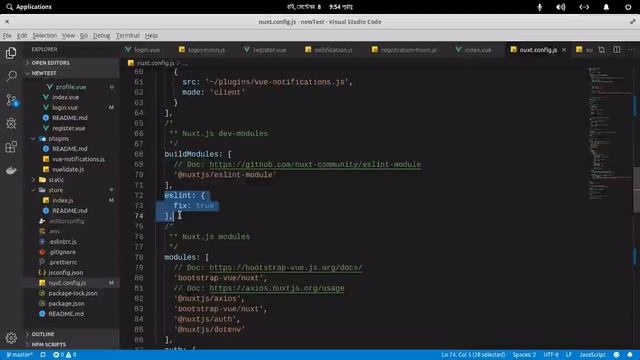Change indentation via Spaces: 2

pyautogui.click(x=524, y=355)
